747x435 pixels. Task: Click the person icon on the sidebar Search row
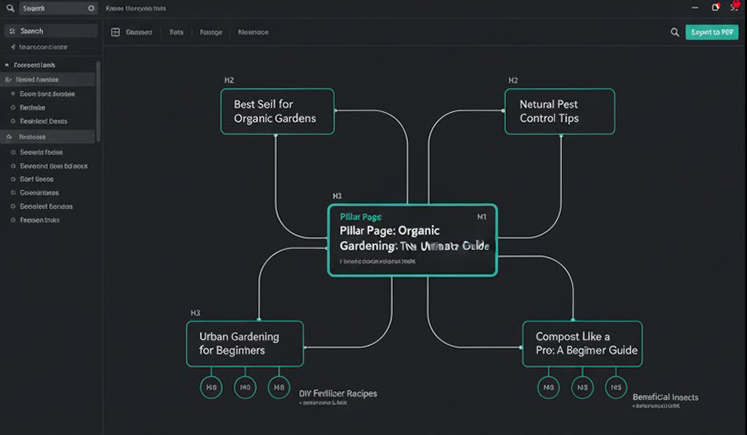click(x=12, y=31)
